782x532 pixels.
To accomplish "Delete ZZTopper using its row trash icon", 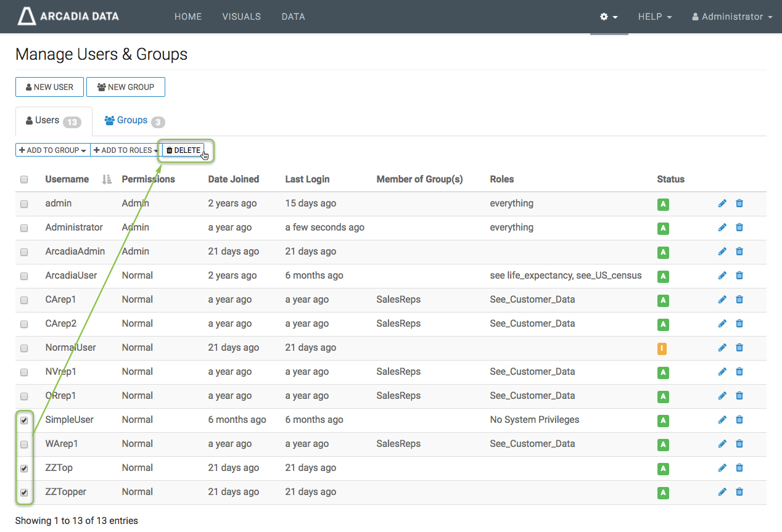I will coord(739,492).
